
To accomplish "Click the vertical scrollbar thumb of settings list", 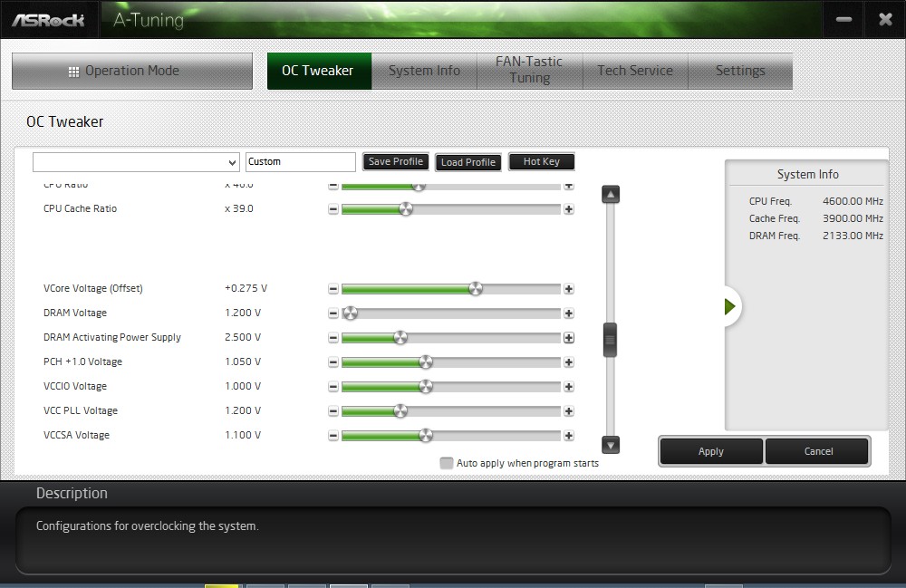I will coord(610,340).
